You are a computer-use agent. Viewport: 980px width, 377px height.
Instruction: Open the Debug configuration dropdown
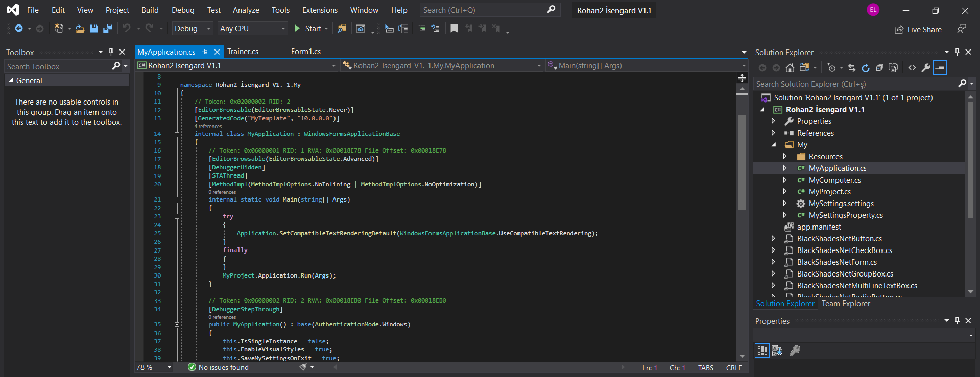[x=192, y=29]
